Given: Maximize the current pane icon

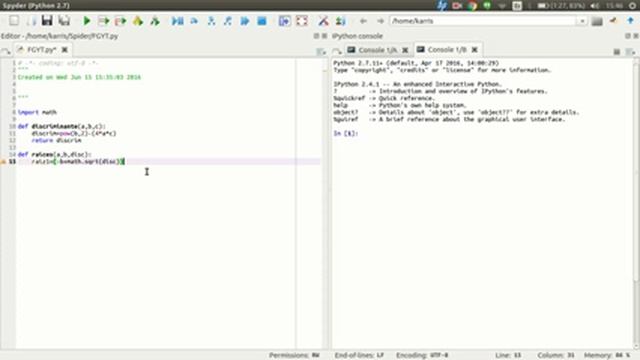Looking at the screenshot, I should (284, 20).
